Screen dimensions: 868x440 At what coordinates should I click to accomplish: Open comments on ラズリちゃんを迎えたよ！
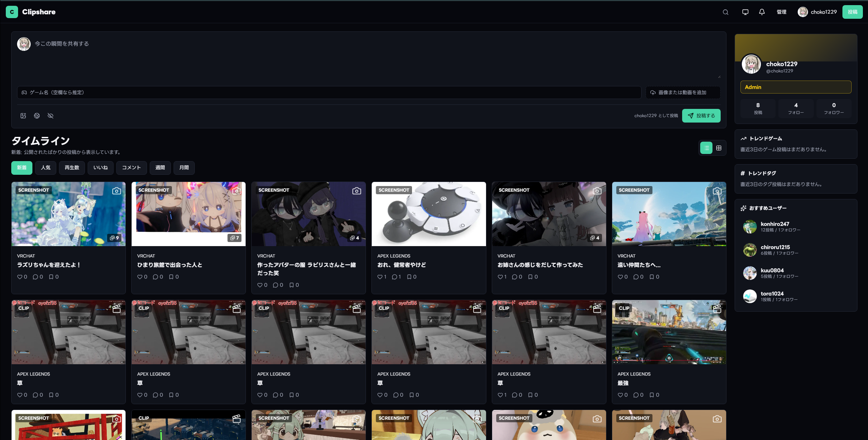(35, 277)
